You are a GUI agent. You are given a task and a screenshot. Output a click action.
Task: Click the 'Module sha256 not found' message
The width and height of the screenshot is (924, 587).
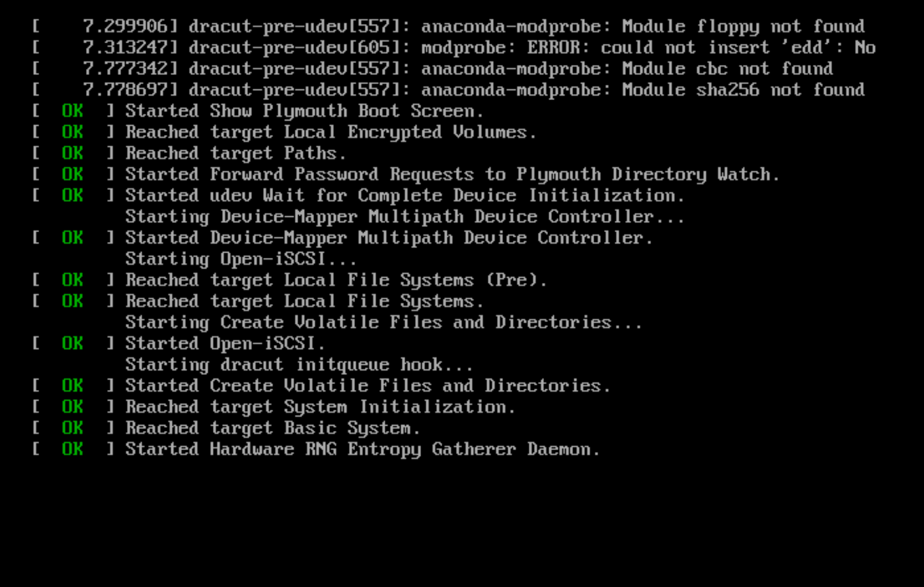point(743,89)
